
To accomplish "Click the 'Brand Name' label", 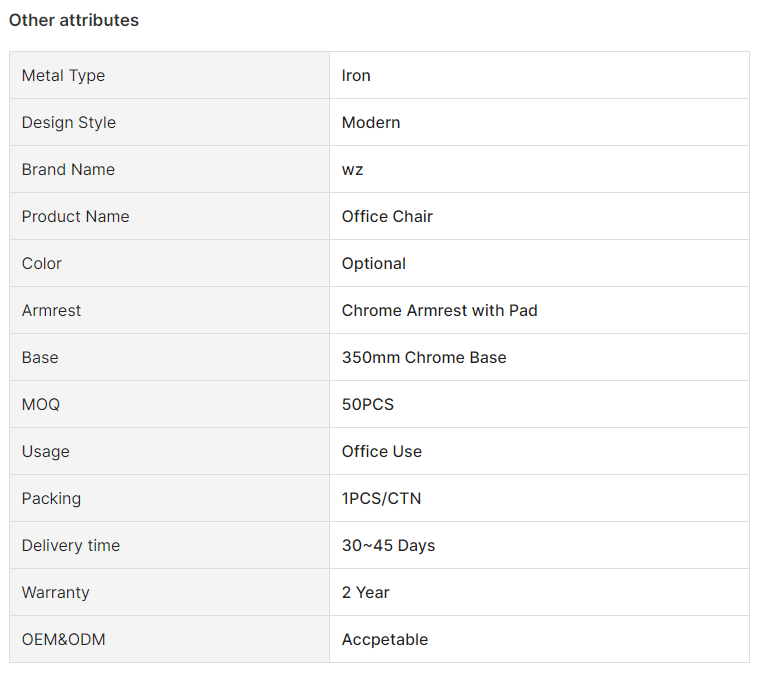I will (68, 169).
